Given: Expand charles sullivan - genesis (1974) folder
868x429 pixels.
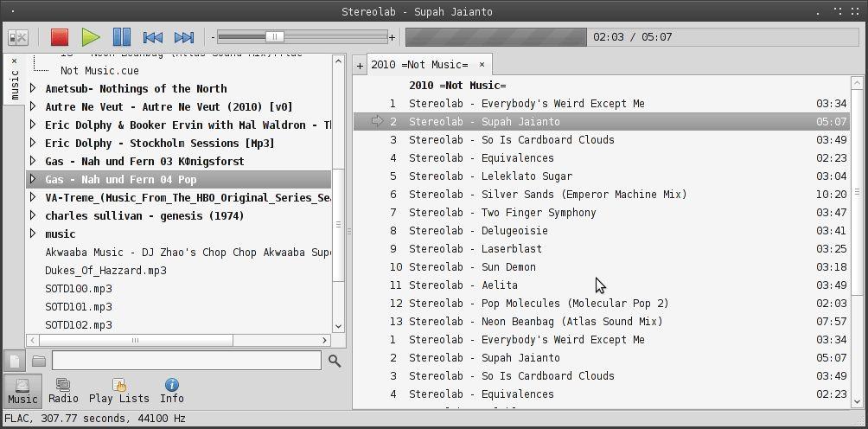Looking at the screenshot, I should 33,215.
